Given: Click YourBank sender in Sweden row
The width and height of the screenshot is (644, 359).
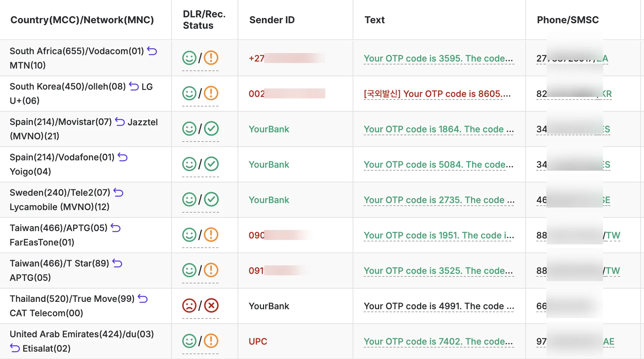Looking at the screenshot, I should (x=269, y=200).
